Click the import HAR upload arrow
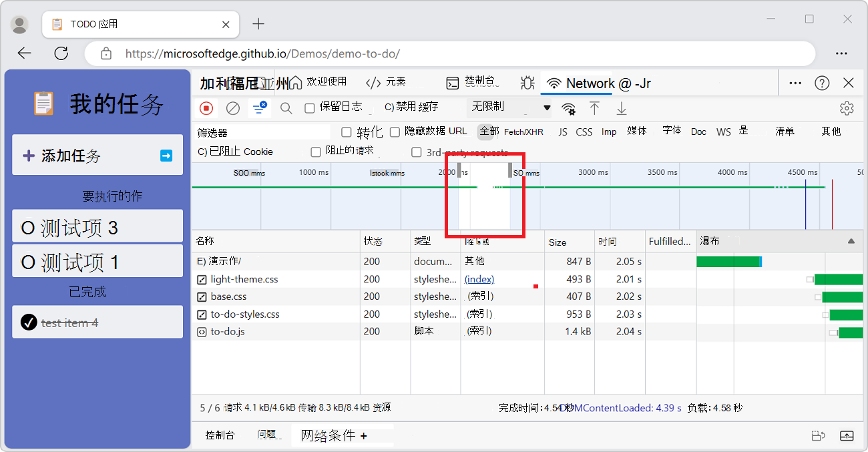Screen dimensions: 868x452 [x=594, y=108]
